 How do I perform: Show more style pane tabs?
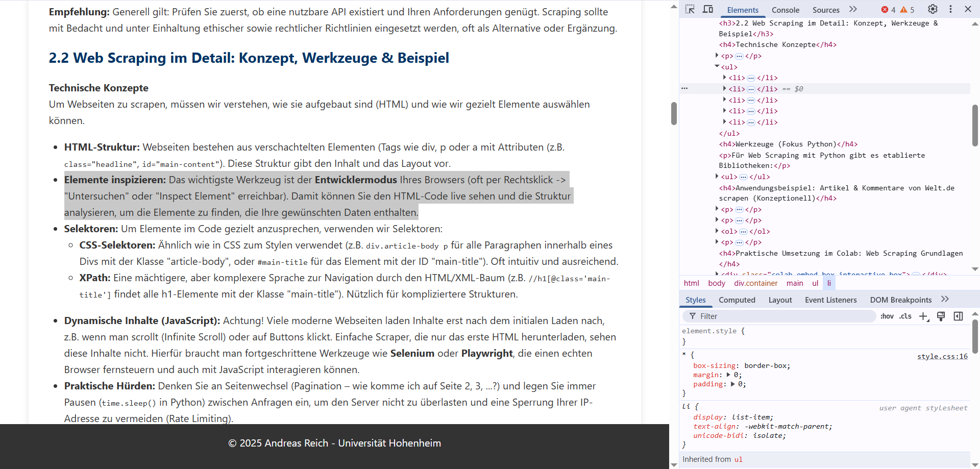[945, 299]
